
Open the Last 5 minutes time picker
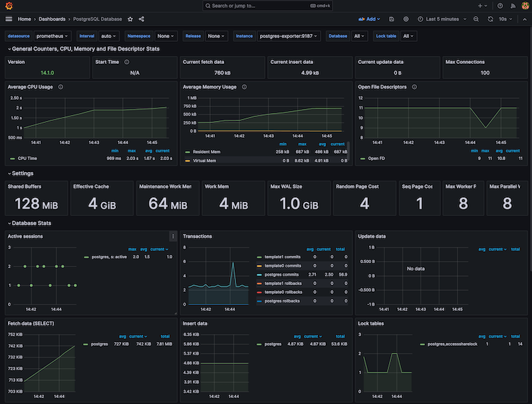tap(442, 19)
